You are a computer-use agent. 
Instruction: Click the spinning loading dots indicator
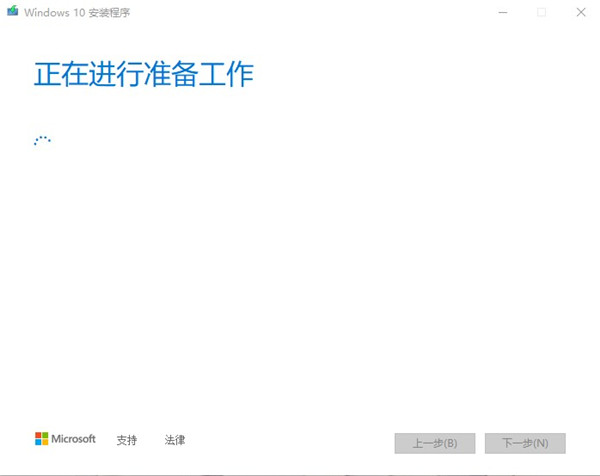pos(42,140)
